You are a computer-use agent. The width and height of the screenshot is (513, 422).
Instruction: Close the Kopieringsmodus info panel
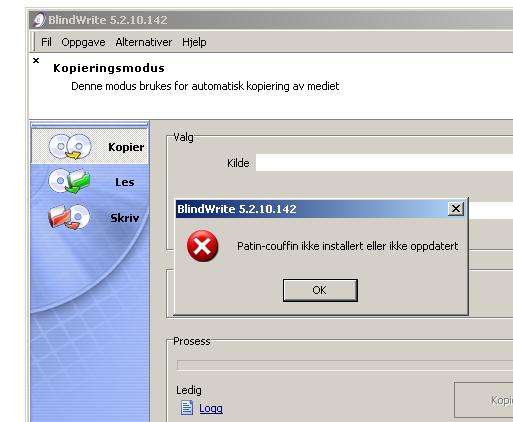coord(36,60)
